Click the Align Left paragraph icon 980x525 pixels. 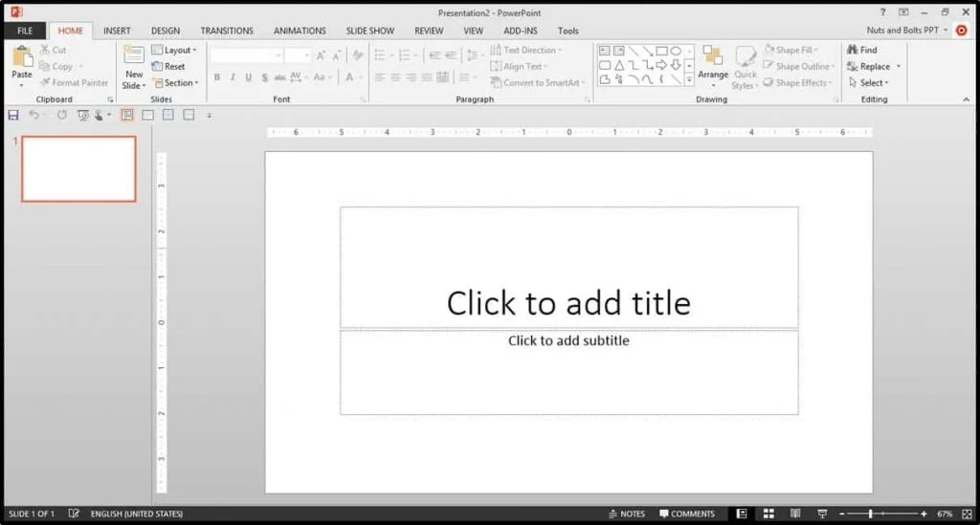(x=380, y=77)
